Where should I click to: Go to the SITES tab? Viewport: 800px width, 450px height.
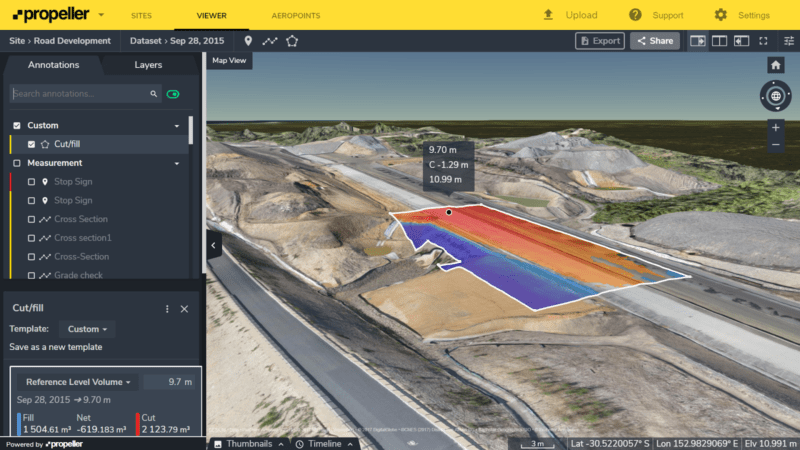click(141, 15)
